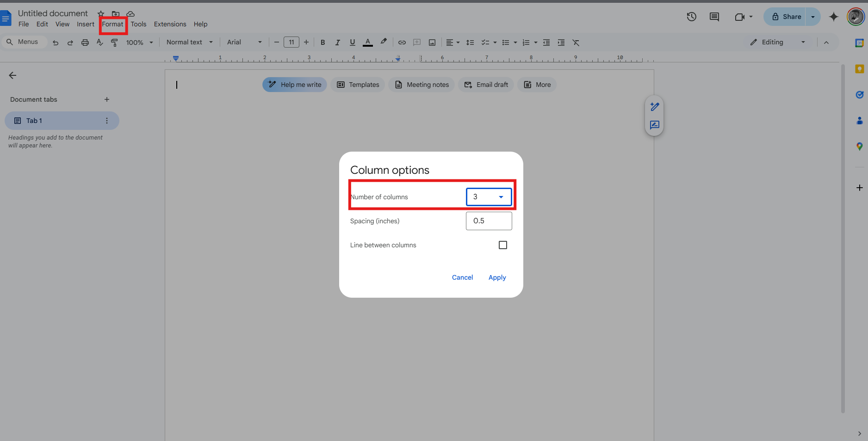Apply italic formatting
This screenshot has height=441, width=868.
pyautogui.click(x=337, y=42)
